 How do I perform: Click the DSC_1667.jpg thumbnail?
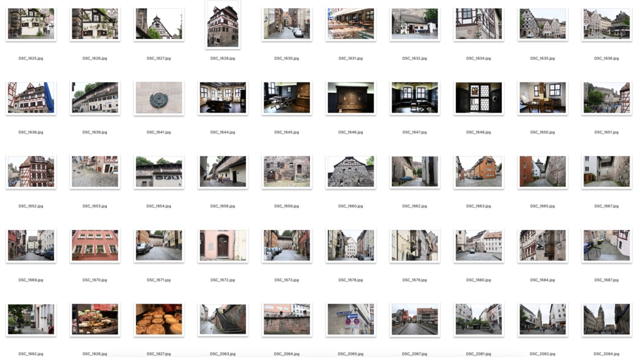(x=607, y=172)
